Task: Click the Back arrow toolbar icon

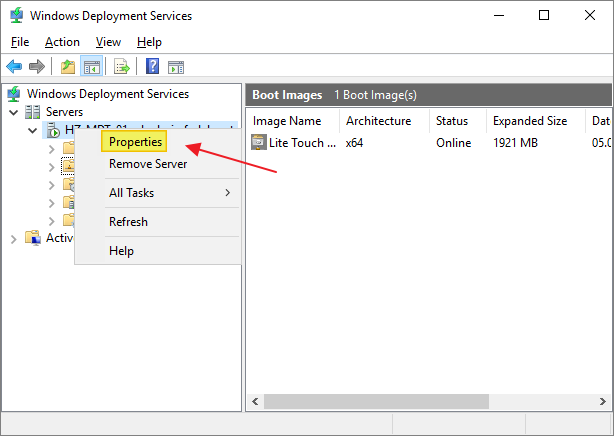Action: [14, 67]
